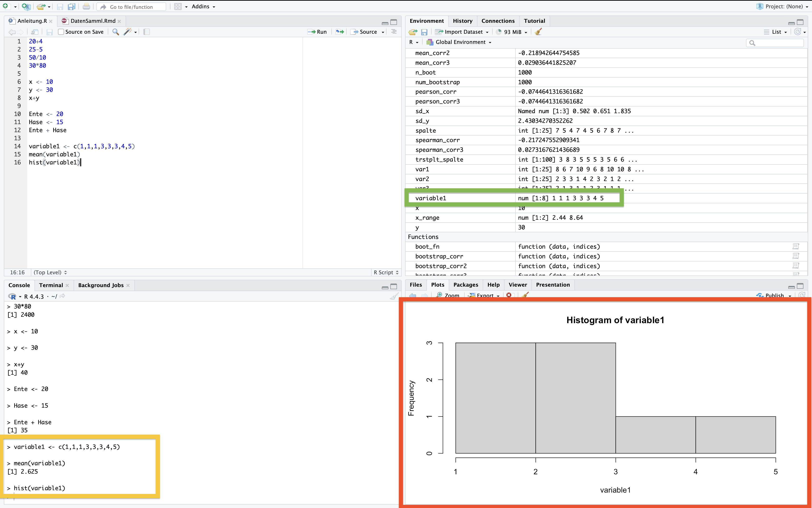Remove the current plot (red X)
This screenshot has width=812, height=508.
tap(509, 295)
